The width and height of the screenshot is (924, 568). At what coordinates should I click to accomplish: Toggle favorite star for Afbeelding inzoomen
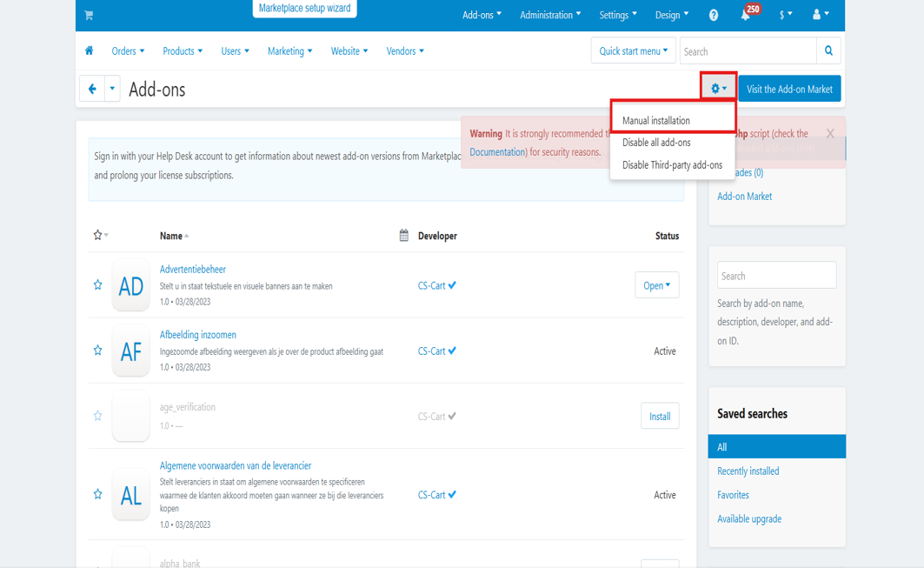coord(97,350)
